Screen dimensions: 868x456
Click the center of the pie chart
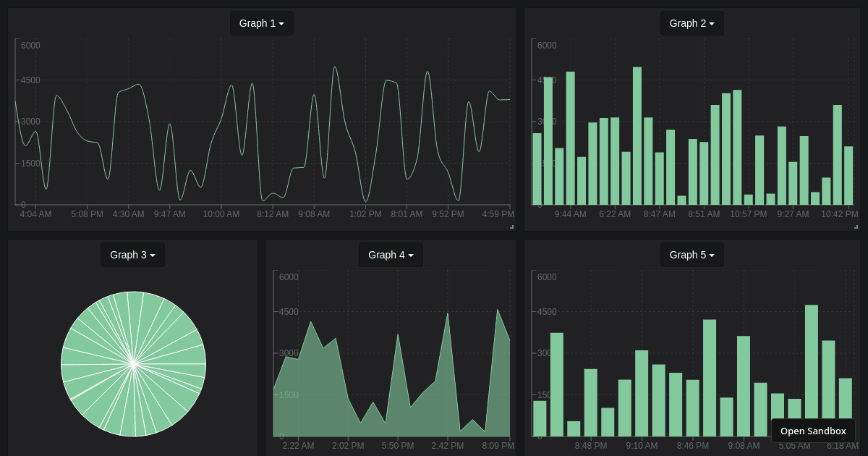point(133,364)
